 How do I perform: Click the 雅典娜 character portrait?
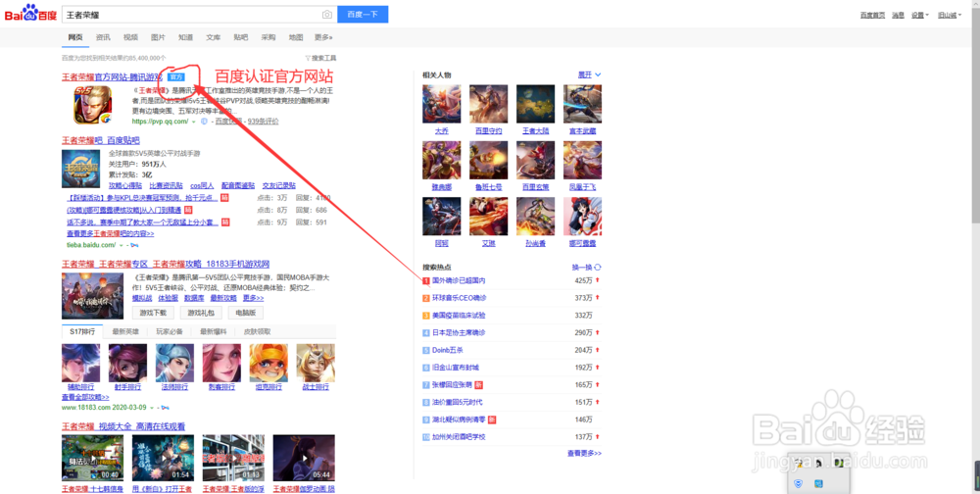point(441,160)
